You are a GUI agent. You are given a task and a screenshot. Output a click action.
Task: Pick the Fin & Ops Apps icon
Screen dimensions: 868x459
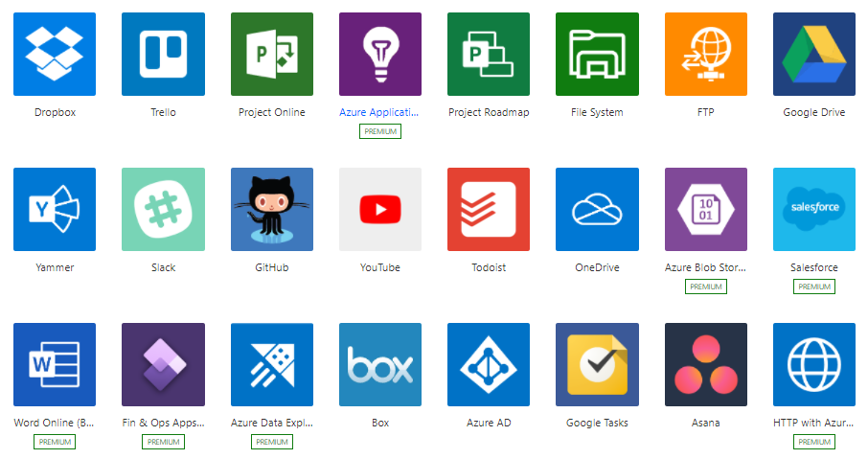[163, 364]
